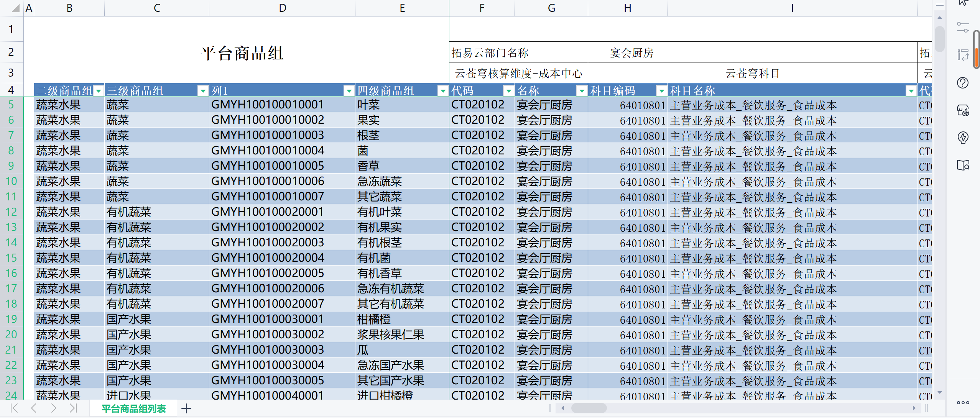The image size is (980, 418).
Task: Go to the first sheet navigation arrow
Action: coord(14,408)
